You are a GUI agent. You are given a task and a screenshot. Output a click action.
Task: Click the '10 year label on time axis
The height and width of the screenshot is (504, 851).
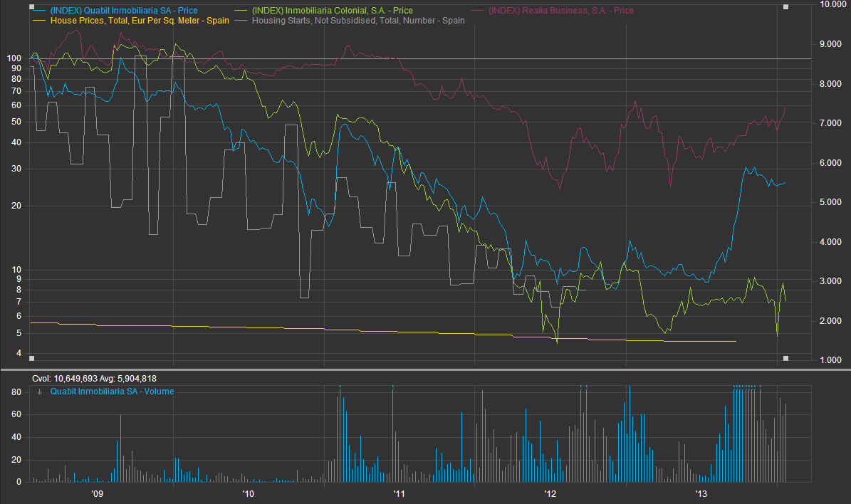(248, 493)
